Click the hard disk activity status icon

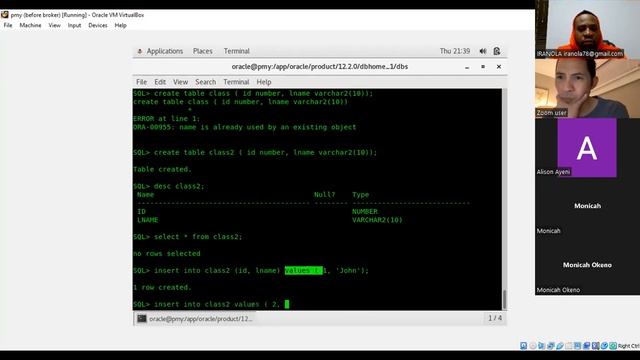tap(524, 346)
